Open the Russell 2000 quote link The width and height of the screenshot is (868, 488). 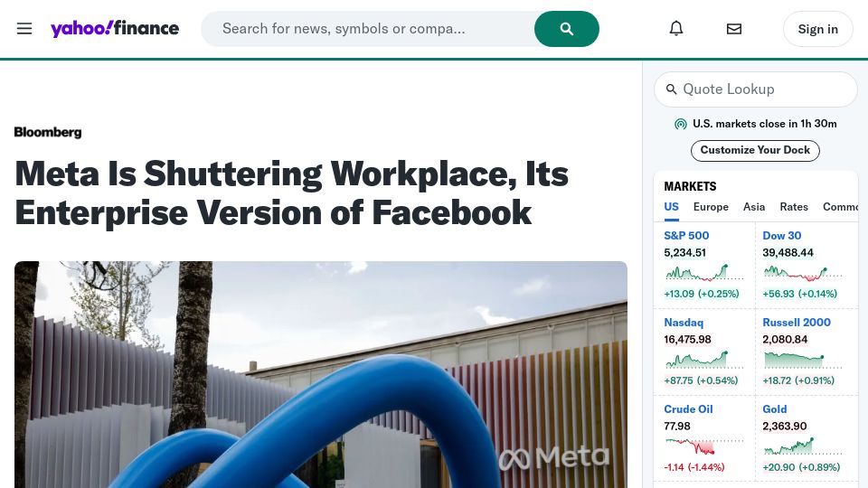[797, 323]
